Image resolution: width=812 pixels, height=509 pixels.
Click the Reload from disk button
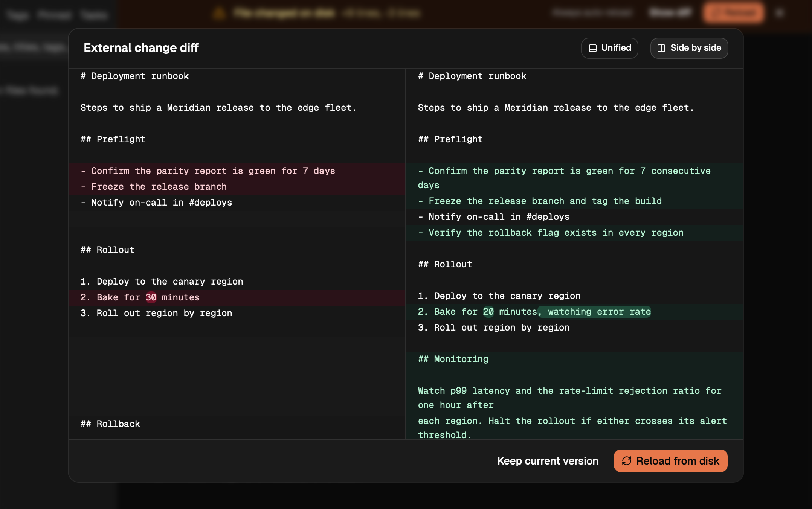coord(670,461)
